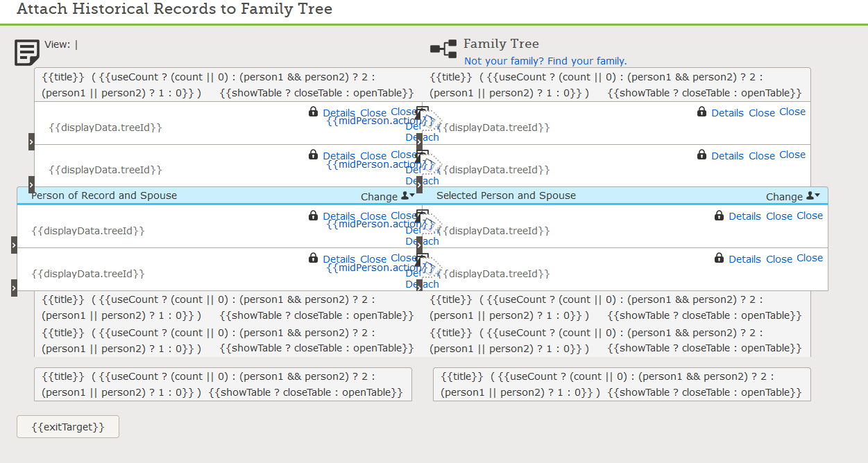Viewport: 868px width, 463px height.
Task: Click the Detach link in the first record row
Action: 423,137
